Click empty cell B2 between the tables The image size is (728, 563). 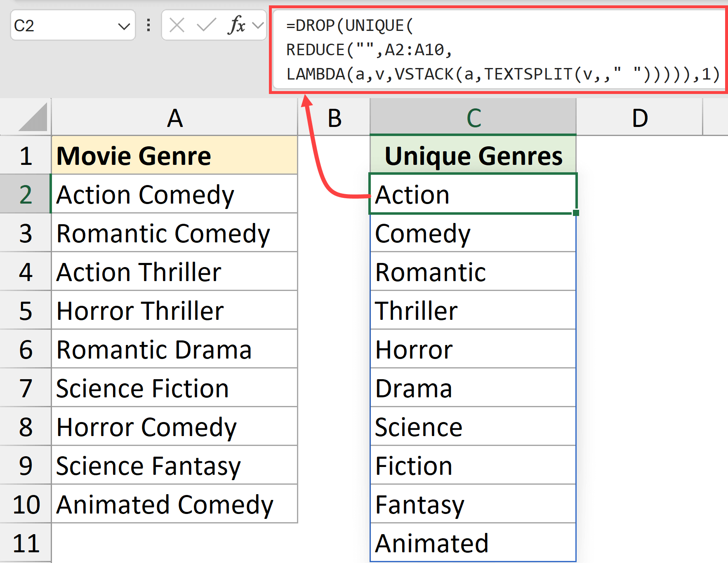point(334,194)
